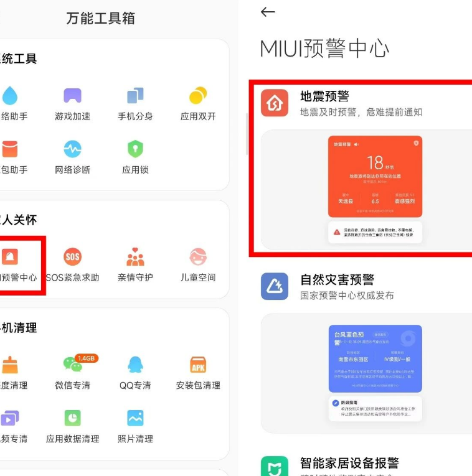This screenshot has width=472, height=476.
Task: Click the 统工具 section header
Action: tap(19, 58)
